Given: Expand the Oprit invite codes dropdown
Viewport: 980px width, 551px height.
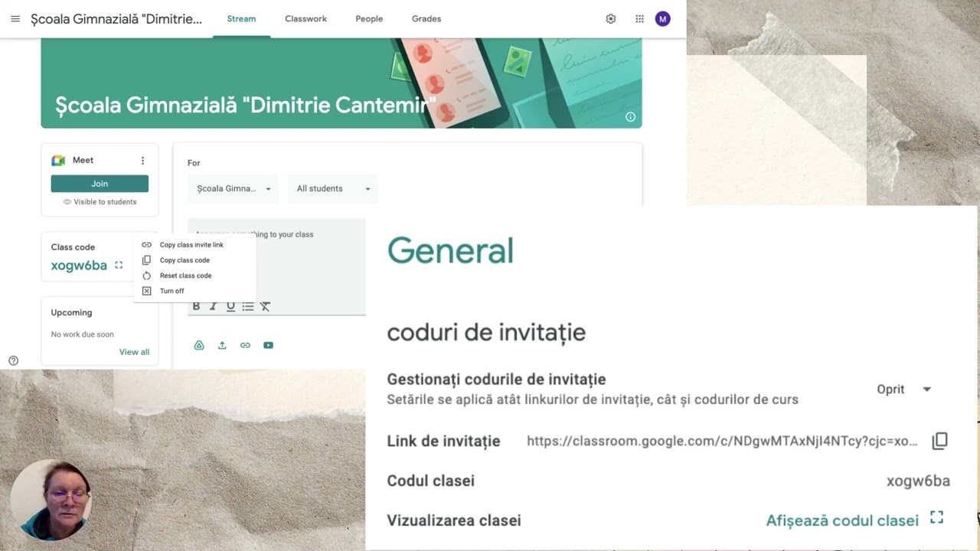Looking at the screenshot, I should coord(904,389).
